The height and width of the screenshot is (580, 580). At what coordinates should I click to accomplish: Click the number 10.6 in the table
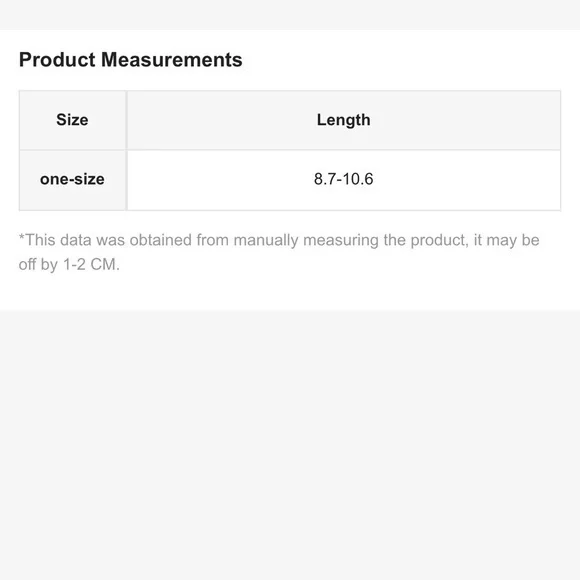pos(358,179)
